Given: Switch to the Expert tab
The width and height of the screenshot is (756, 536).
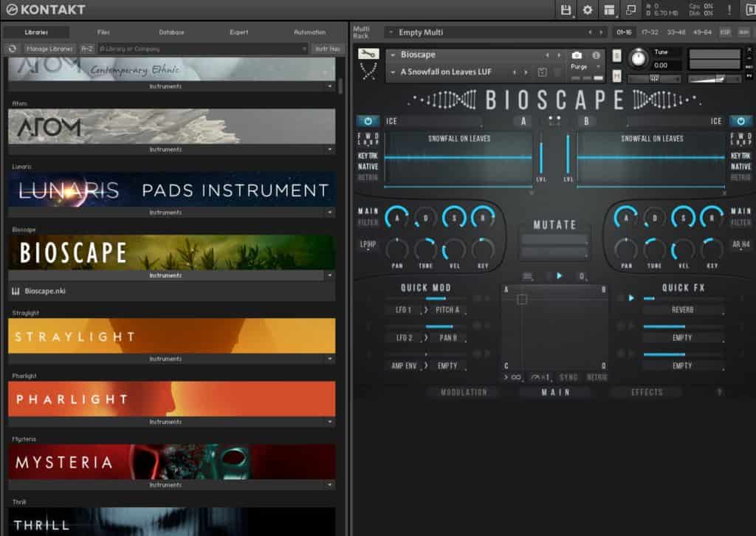Looking at the screenshot, I should point(239,32).
